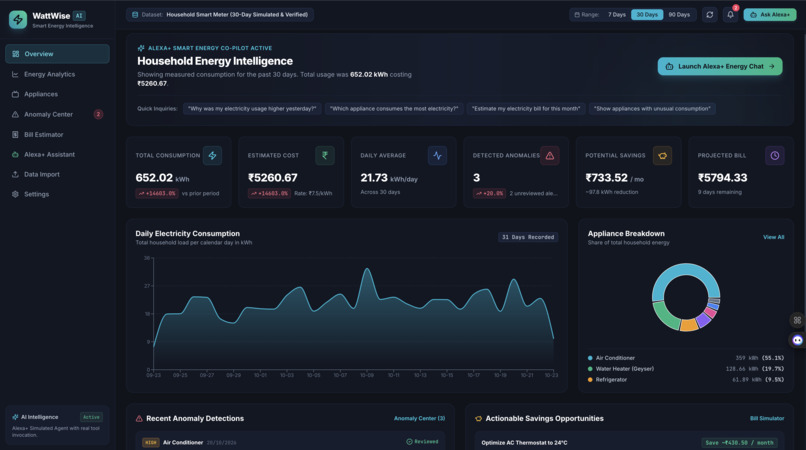Open the Bill Simulator link
This screenshot has width=806, height=450.
tap(767, 418)
